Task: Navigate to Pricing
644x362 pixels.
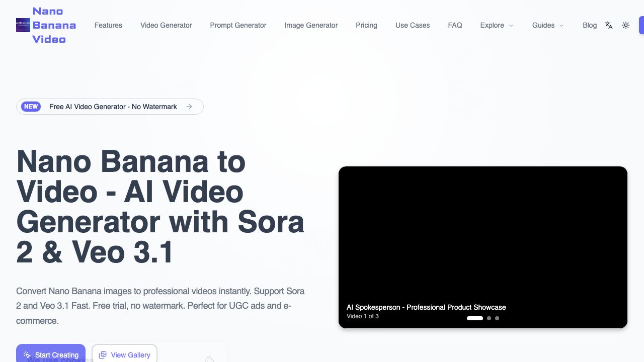Action: [x=366, y=25]
